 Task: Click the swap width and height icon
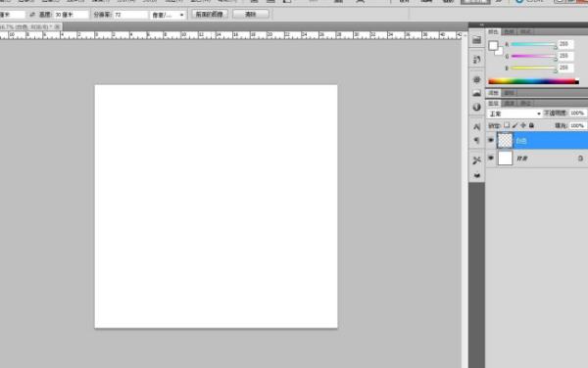[x=32, y=15]
